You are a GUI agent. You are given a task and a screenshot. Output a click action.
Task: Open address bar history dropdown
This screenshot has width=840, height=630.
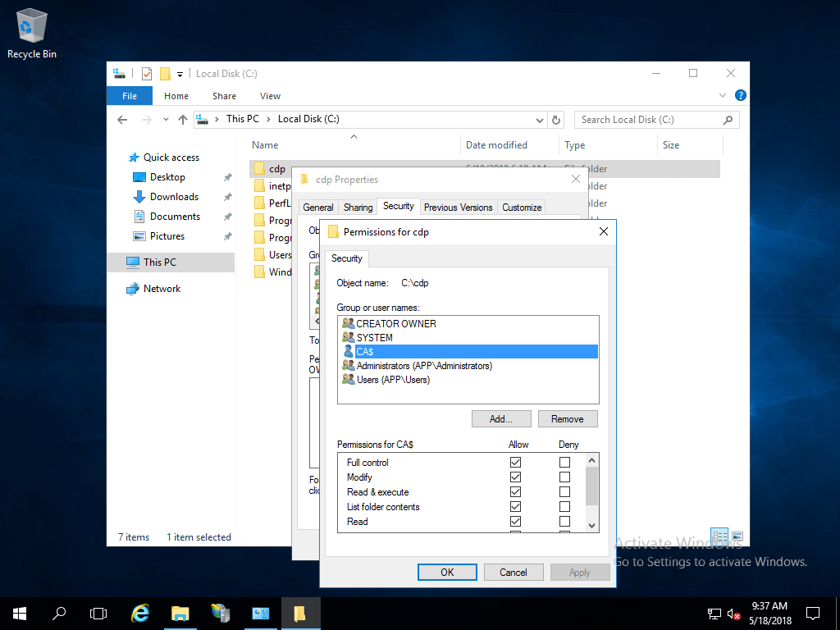pyautogui.click(x=538, y=120)
